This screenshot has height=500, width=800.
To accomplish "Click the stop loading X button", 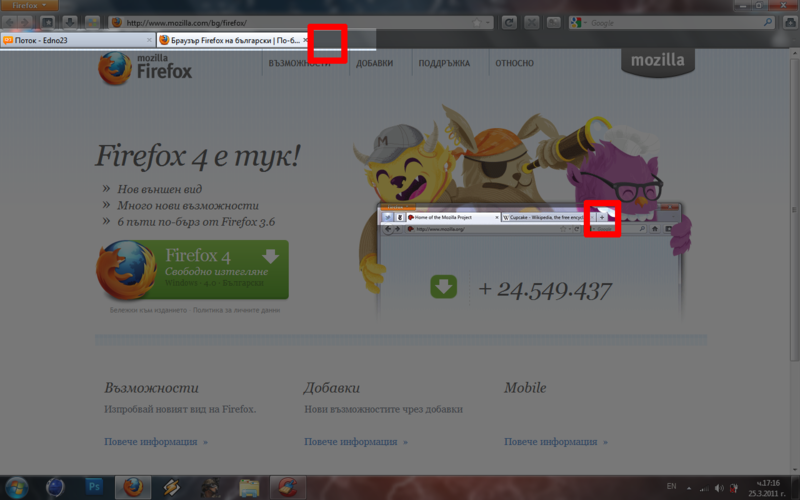I will [x=532, y=22].
